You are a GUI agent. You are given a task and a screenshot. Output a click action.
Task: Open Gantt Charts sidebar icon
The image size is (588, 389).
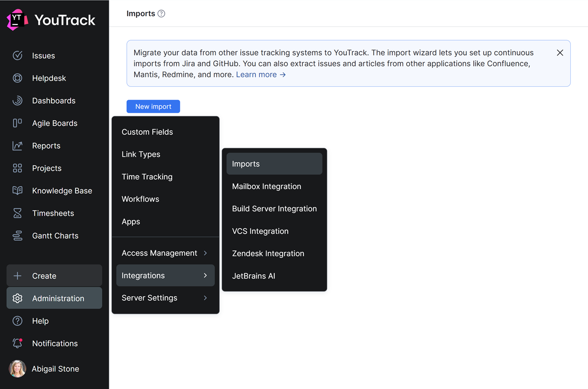[18, 236]
